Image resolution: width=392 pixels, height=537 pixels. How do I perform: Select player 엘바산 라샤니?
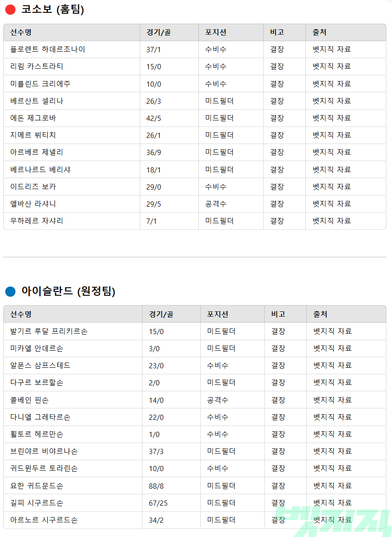point(33,204)
